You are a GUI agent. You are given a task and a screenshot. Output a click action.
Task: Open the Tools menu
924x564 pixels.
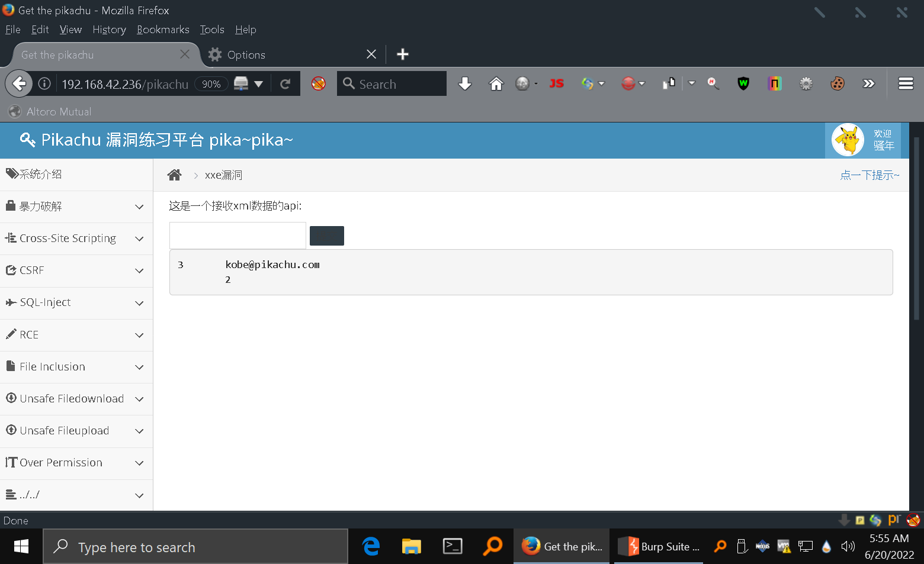pos(212,30)
